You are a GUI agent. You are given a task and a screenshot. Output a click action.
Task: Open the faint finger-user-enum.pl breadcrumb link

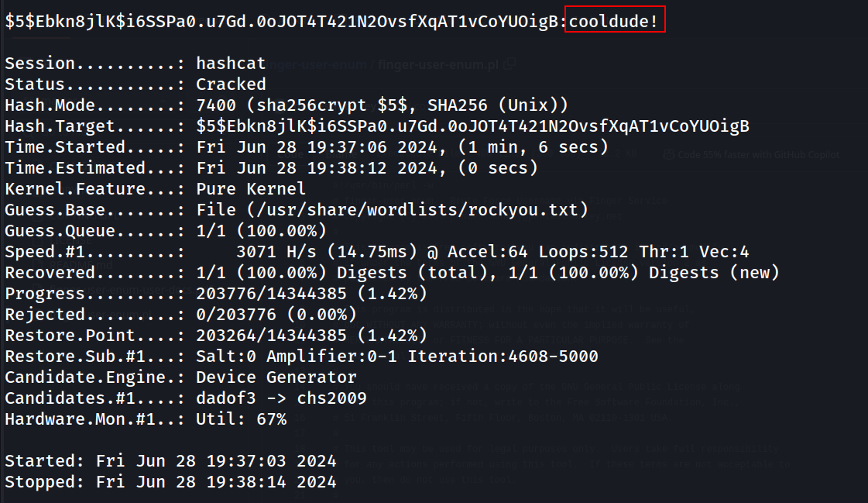pyautogui.click(x=438, y=65)
